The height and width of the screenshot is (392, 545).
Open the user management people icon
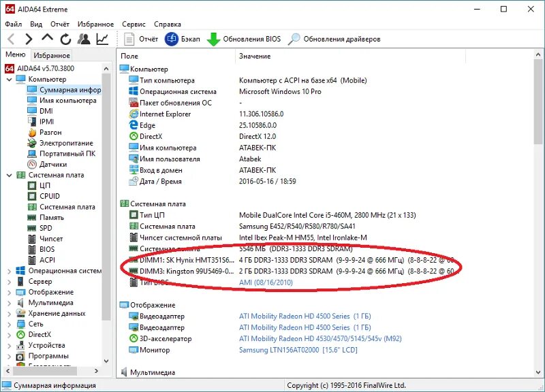click(x=83, y=39)
